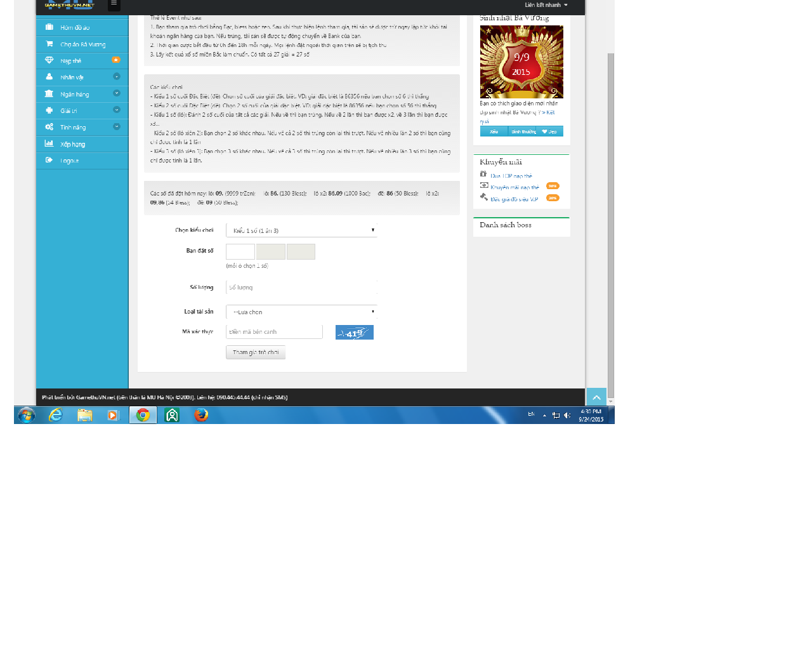Expand the Giải trí submenu arrow
This screenshot has width=812, height=650.
click(117, 110)
